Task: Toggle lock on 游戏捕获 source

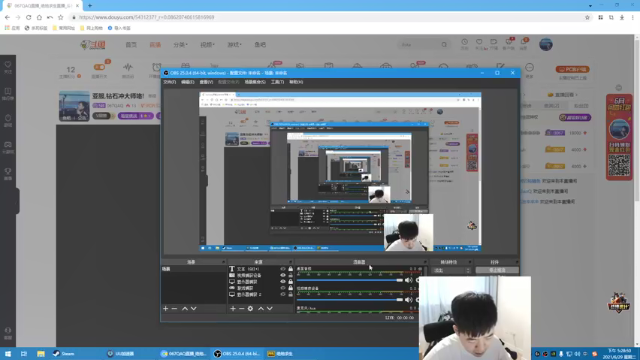Action: click(291, 288)
